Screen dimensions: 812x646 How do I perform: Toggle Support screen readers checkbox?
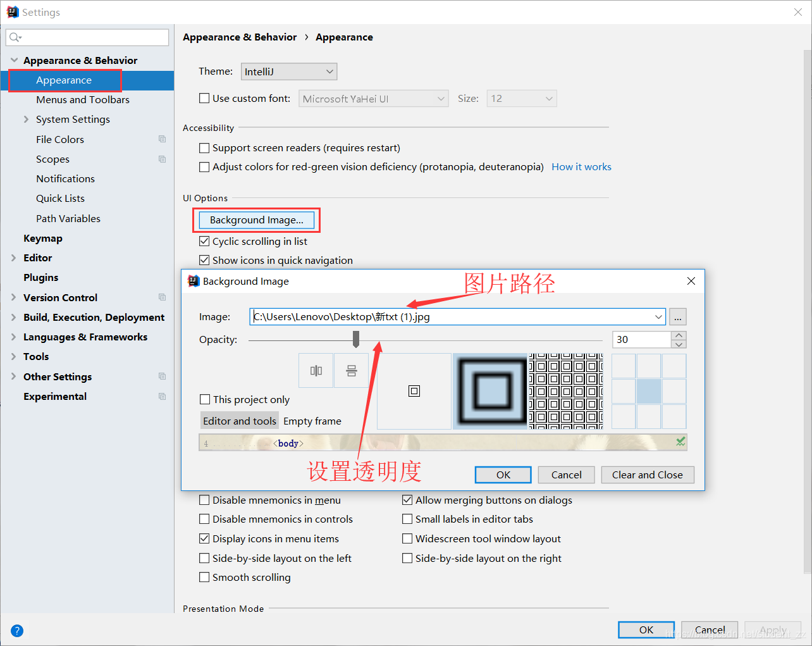(204, 148)
